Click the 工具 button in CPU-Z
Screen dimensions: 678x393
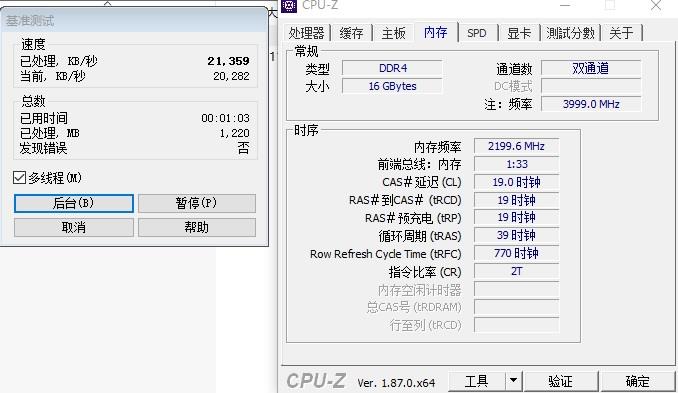pos(477,381)
